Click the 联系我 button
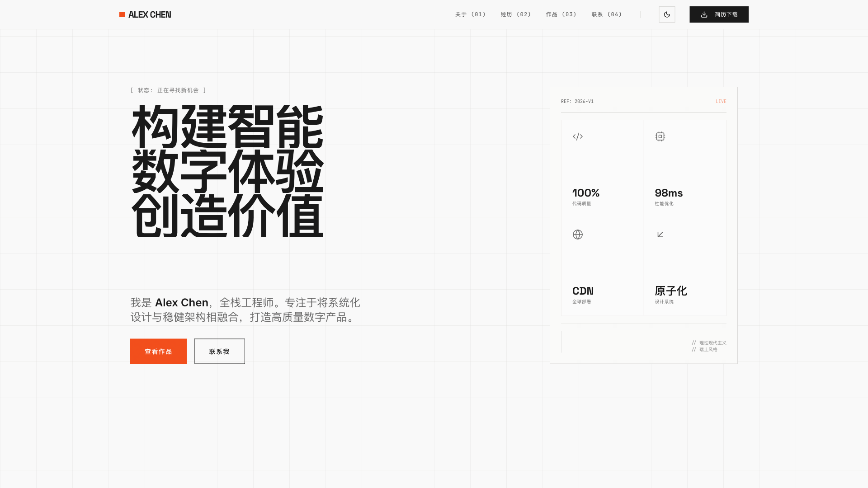Viewport: 868px width, 488px height. pyautogui.click(x=219, y=351)
